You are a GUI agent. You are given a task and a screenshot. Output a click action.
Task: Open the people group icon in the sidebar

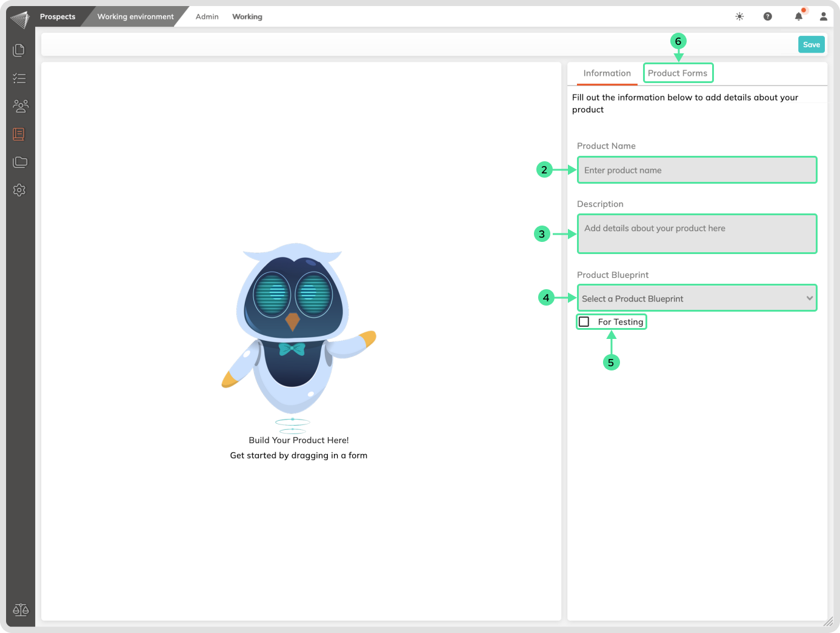(x=20, y=106)
